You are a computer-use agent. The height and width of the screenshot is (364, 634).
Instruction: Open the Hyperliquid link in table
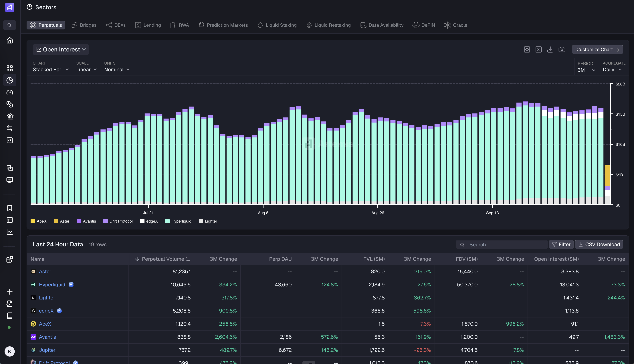[x=52, y=285]
